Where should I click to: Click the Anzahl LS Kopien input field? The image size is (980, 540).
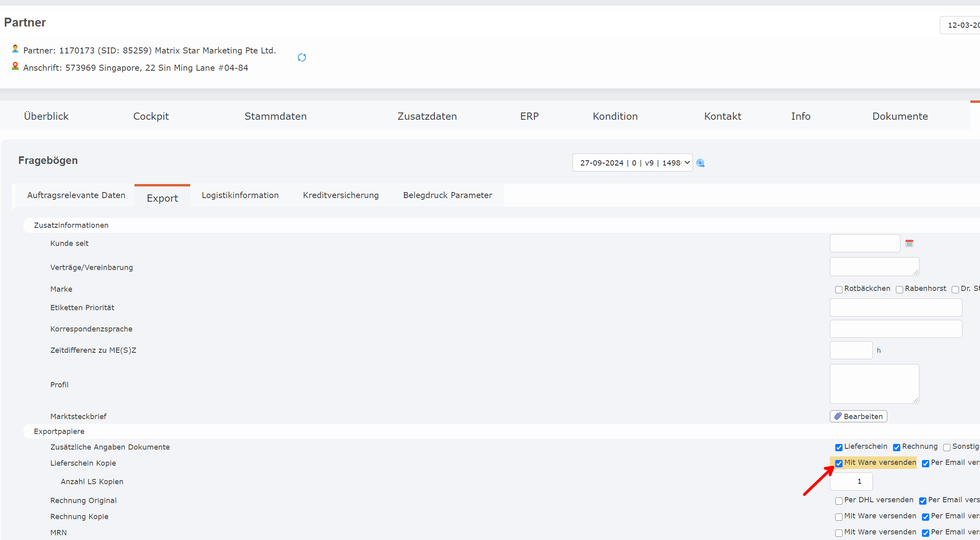tap(851, 481)
